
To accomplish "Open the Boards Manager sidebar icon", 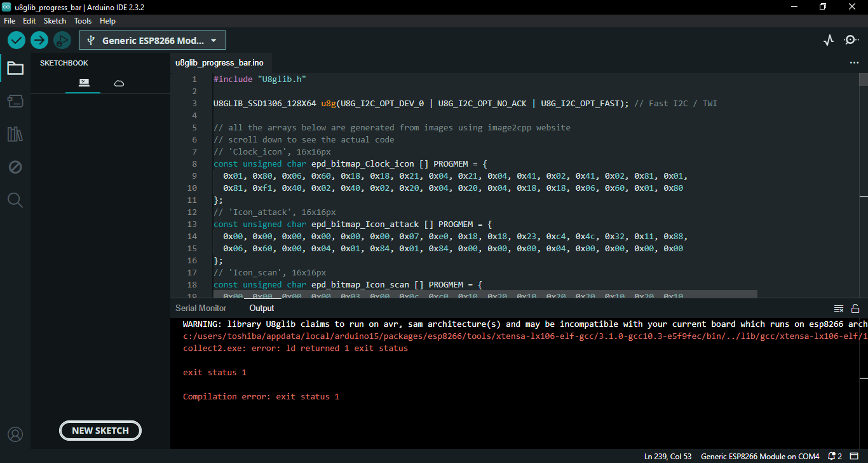I will coord(15,101).
